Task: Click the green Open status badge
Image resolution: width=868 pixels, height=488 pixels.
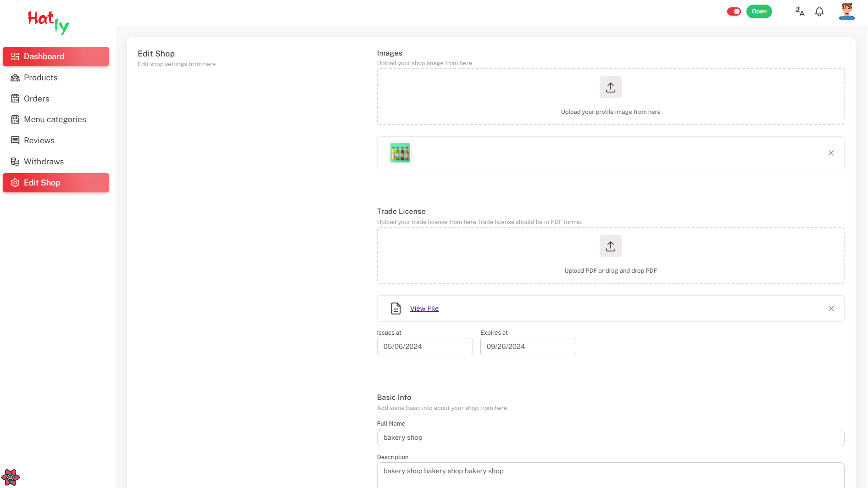Action: tap(759, 11)
